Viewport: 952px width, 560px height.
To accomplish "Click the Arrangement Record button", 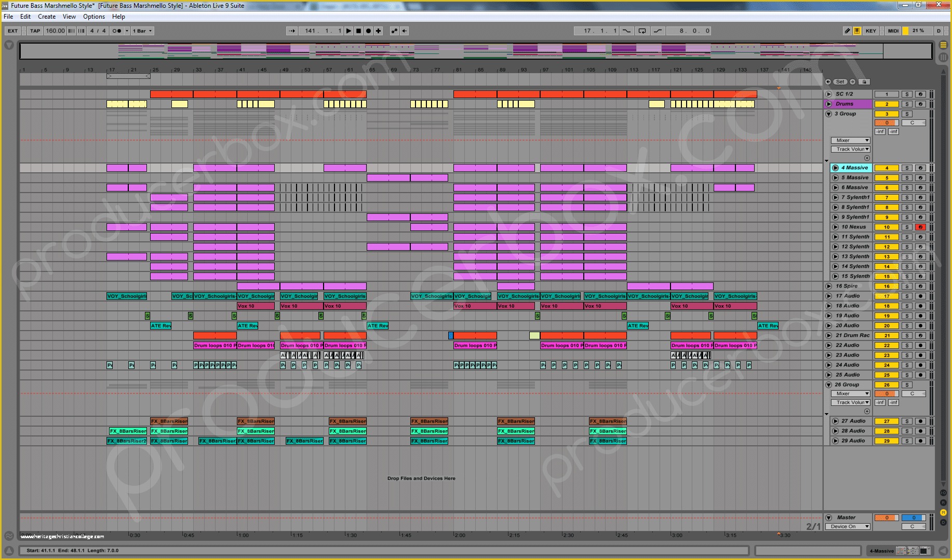I will pos(368,31).
